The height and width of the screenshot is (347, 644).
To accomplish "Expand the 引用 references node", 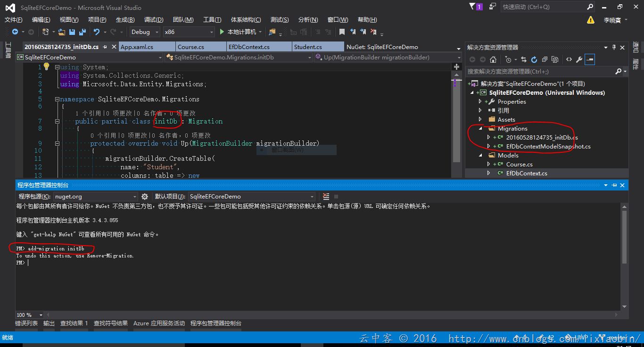I will [480, 110].
